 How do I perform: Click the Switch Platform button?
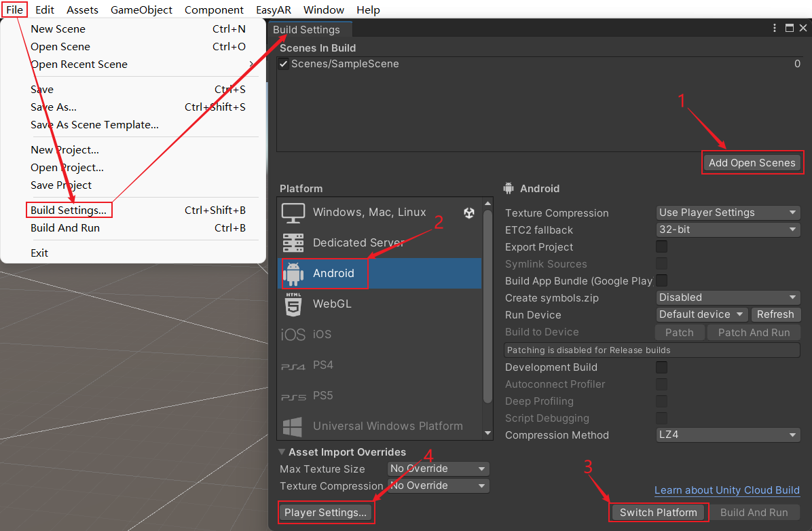[658, 513]
